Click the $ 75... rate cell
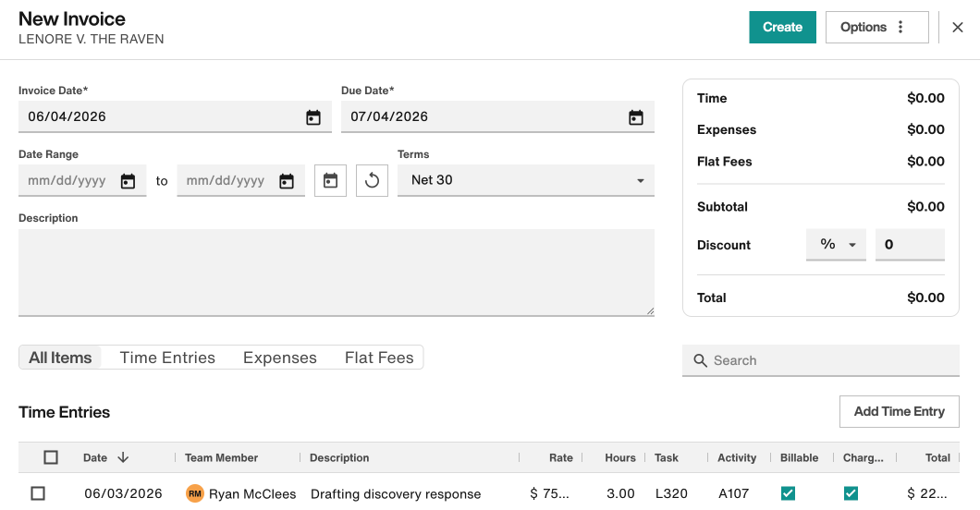The image size is (980, 510). tap(549, 493)
